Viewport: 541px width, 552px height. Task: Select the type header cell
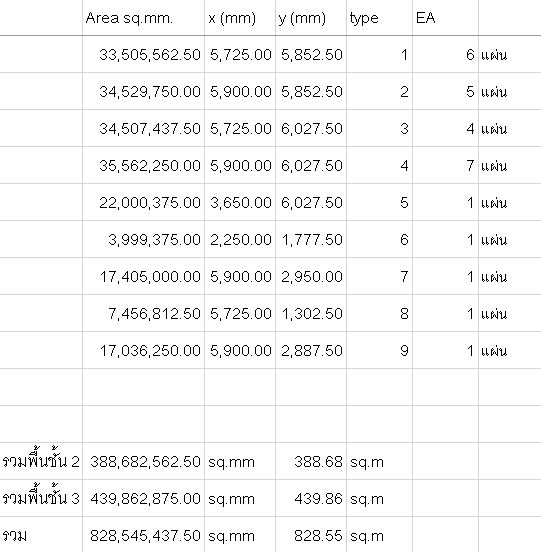click(x=379, y=18)
